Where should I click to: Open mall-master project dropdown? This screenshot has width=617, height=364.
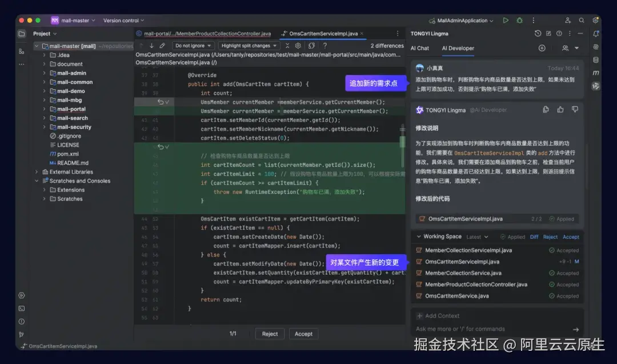point(73,21)
